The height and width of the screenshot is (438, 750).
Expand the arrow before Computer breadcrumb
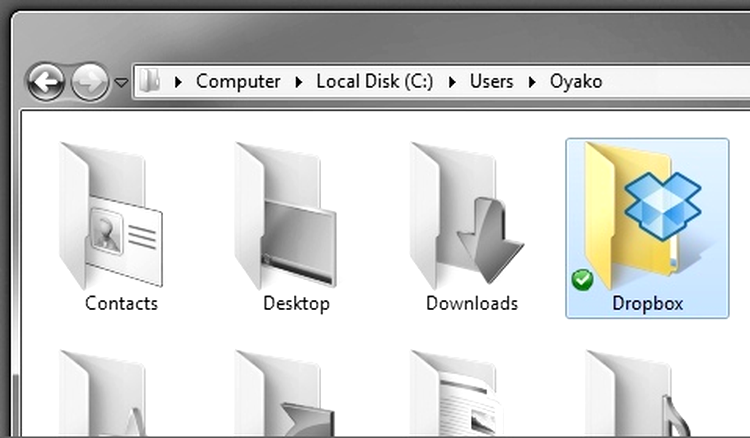(178, 82)
